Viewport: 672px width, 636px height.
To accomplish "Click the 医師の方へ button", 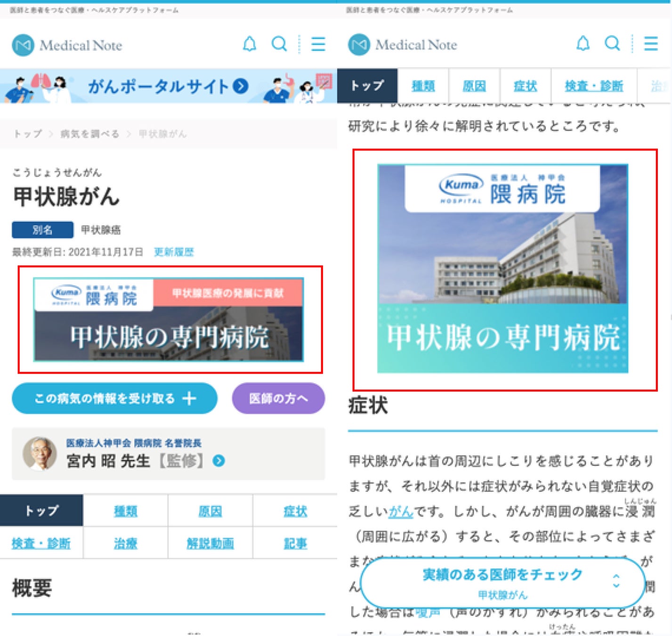I will point(278,399).
